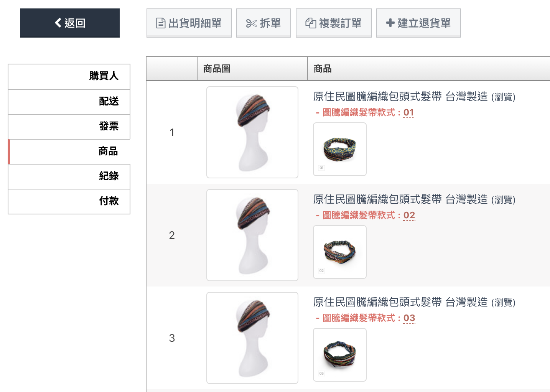550x392 pixels.
Task: Switch to the 購買人 section tab
Action: coord(69,76)
